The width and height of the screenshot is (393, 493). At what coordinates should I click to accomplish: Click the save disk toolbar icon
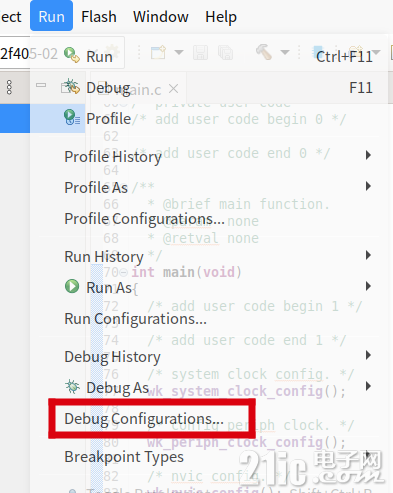click(200, 53)
